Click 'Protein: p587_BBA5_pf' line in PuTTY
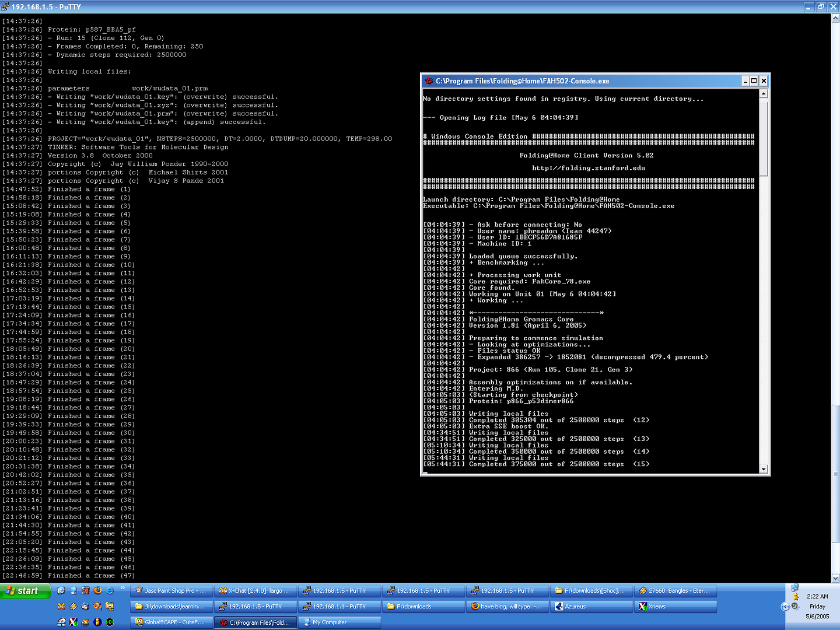 92,30
